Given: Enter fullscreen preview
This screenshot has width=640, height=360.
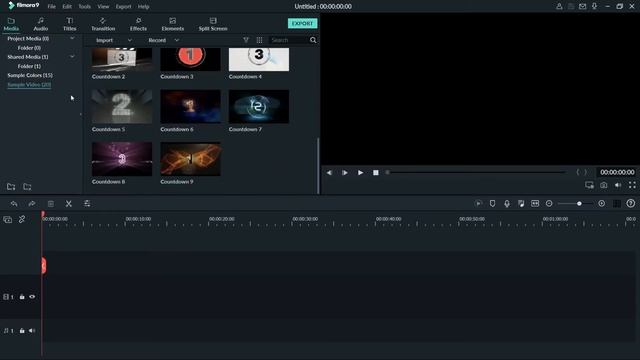Looking at the screenshot, I should tap(632, 185).
